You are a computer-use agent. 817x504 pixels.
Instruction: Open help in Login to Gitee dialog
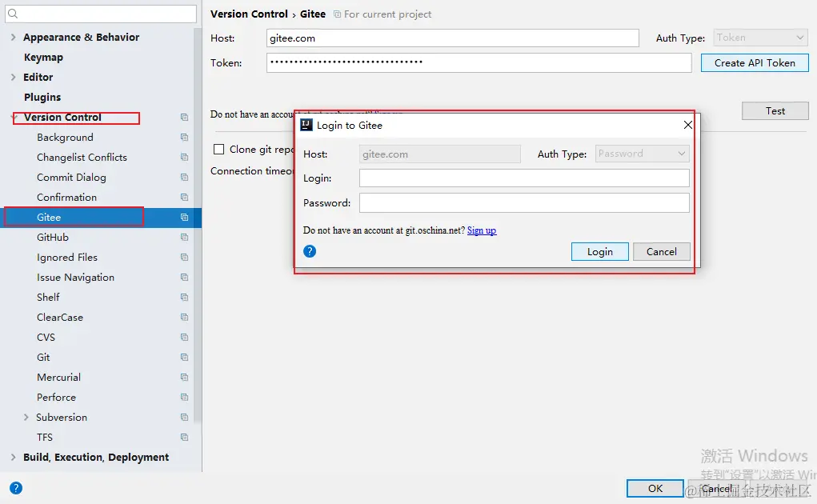310,251
